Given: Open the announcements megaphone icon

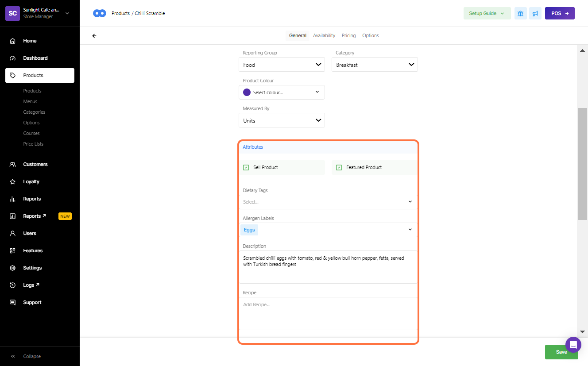Looking at the screenshot, I should point(535,13).
